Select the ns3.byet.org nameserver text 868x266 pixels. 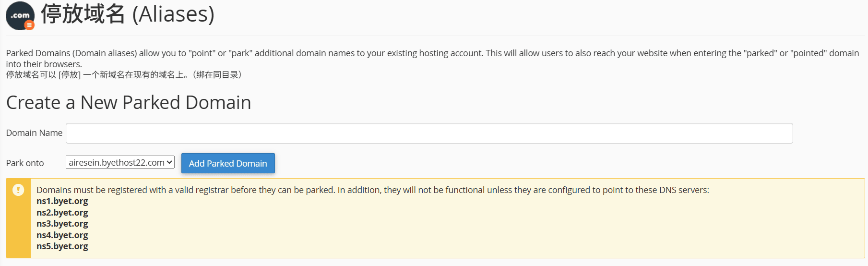click(x=62, y=224)
